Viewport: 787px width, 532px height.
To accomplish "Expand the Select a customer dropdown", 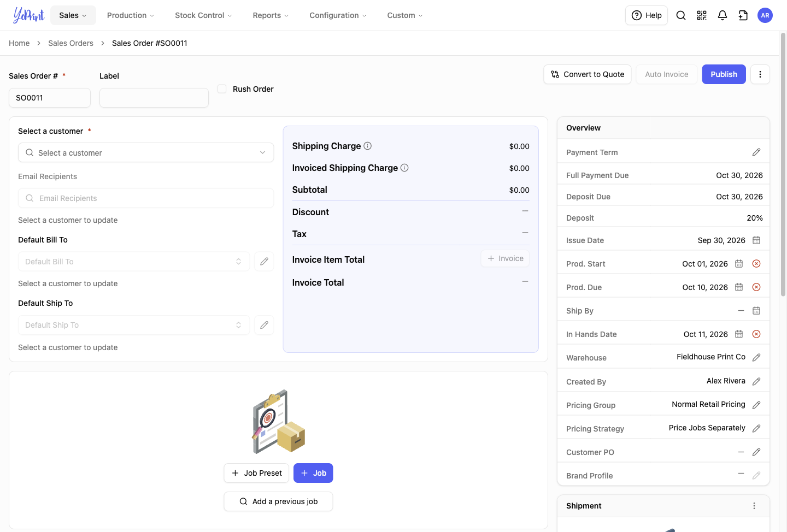I will click(x=146, y=152).
